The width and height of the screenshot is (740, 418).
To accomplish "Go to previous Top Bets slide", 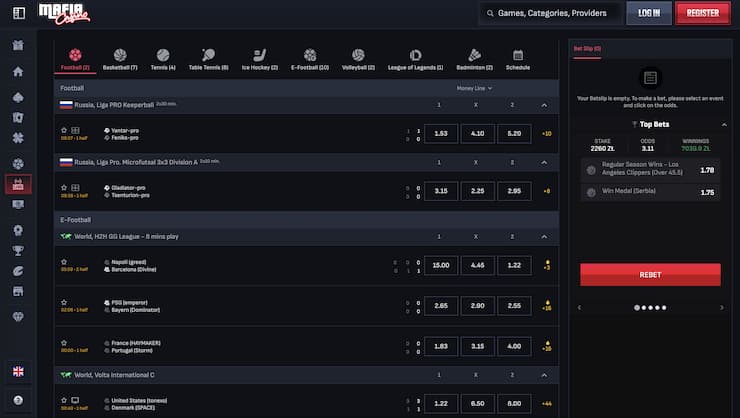I will (x=580, y=308).
